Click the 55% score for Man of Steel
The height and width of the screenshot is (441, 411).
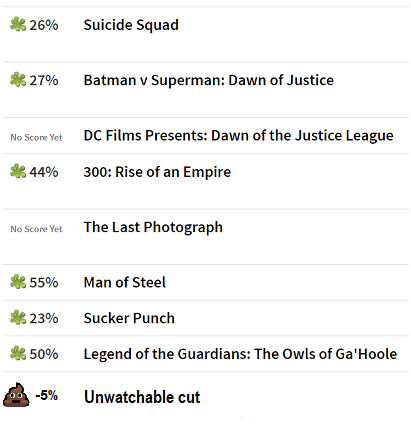[x=44, y=283]
